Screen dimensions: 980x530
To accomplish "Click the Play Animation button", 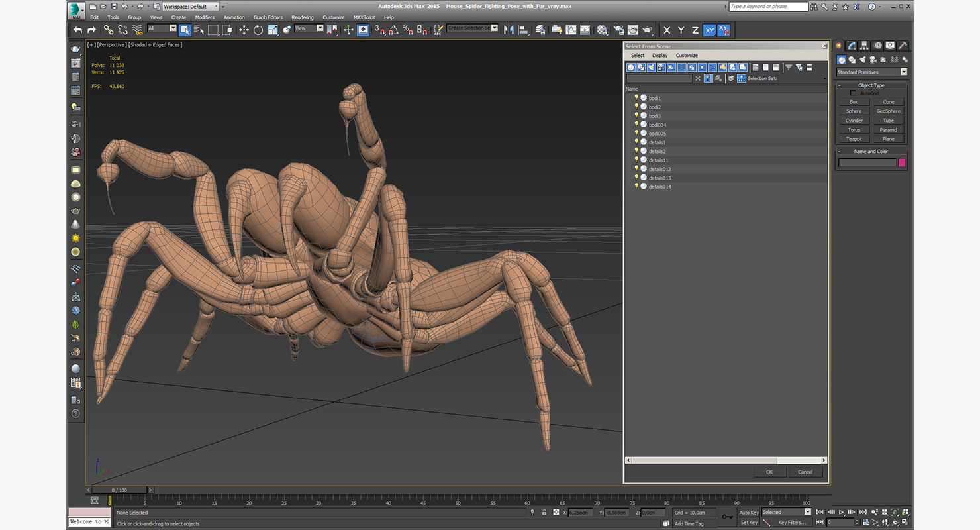I will point(842,512).
